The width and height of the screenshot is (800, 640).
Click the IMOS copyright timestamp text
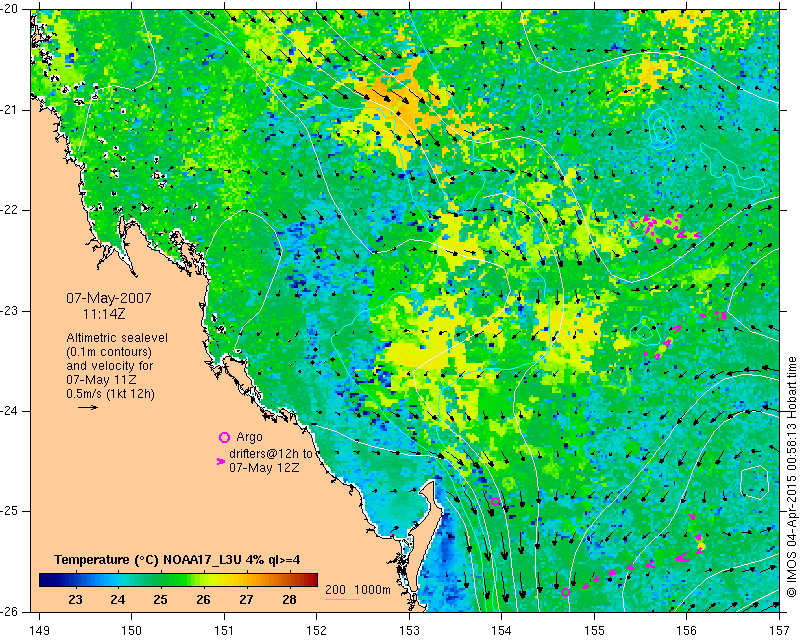791,477
